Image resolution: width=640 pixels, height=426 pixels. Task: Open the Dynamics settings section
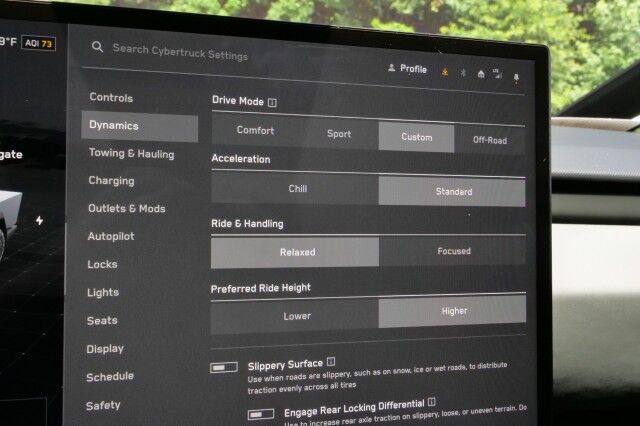[140, 127]
